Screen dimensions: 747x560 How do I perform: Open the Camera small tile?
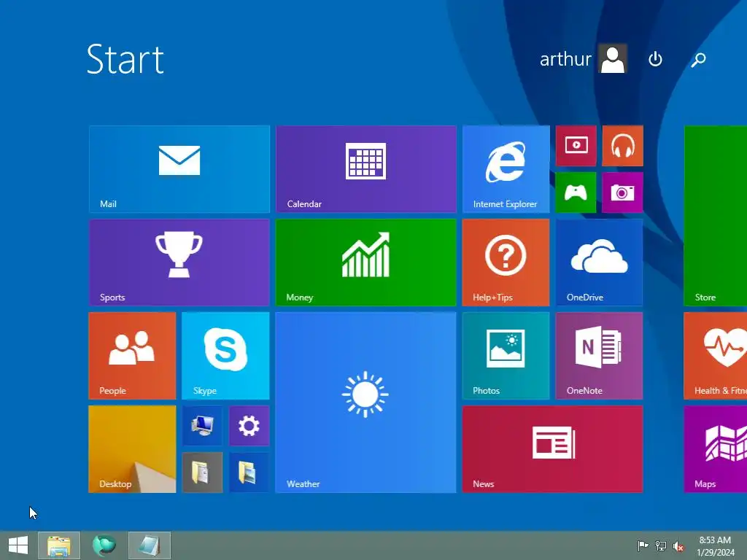coord(623,192)
